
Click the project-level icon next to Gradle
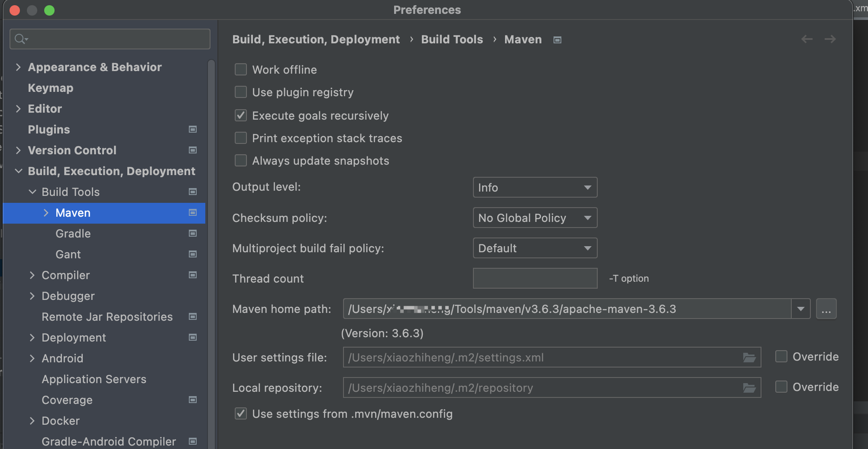coord(193,233)
